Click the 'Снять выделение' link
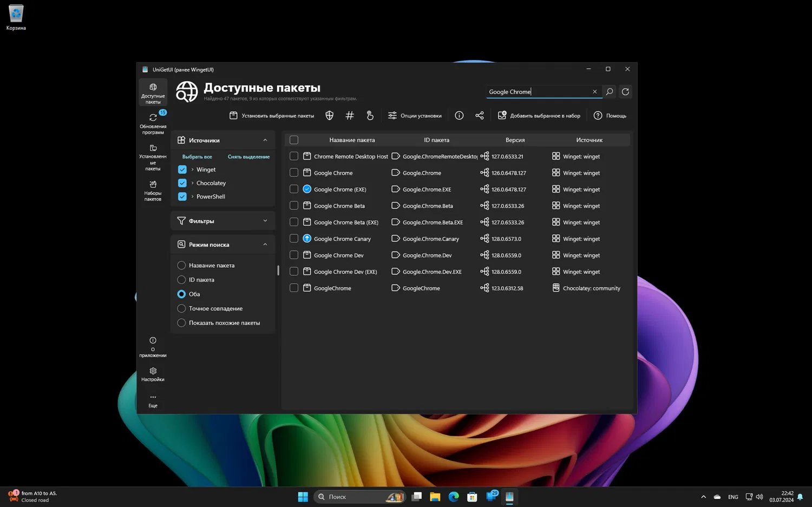This screenshot has height=507, width=812. click(248, 157)
